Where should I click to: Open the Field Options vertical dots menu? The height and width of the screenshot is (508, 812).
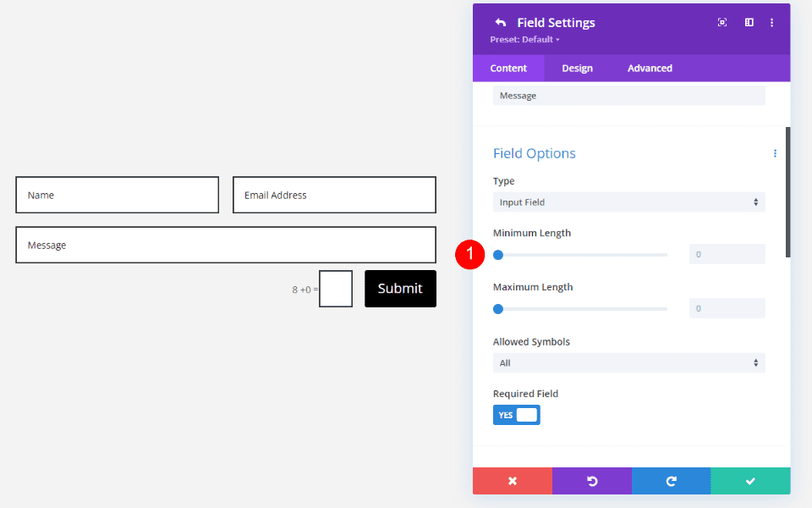775,153
